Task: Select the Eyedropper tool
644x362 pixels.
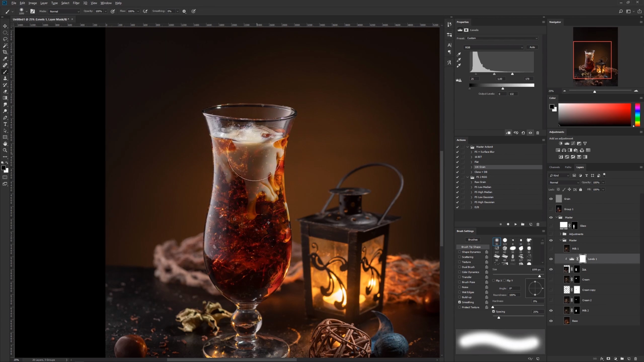Action: tap(5, 59)
